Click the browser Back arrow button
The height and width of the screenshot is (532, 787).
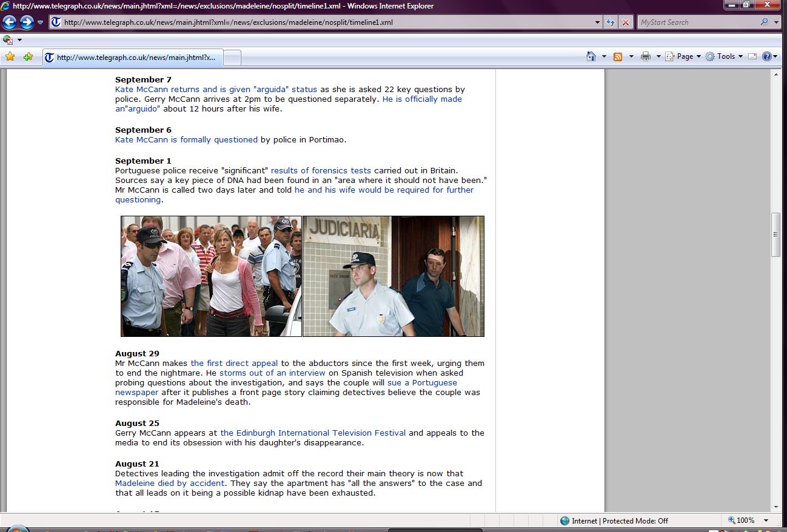click(x=9, y=22)
